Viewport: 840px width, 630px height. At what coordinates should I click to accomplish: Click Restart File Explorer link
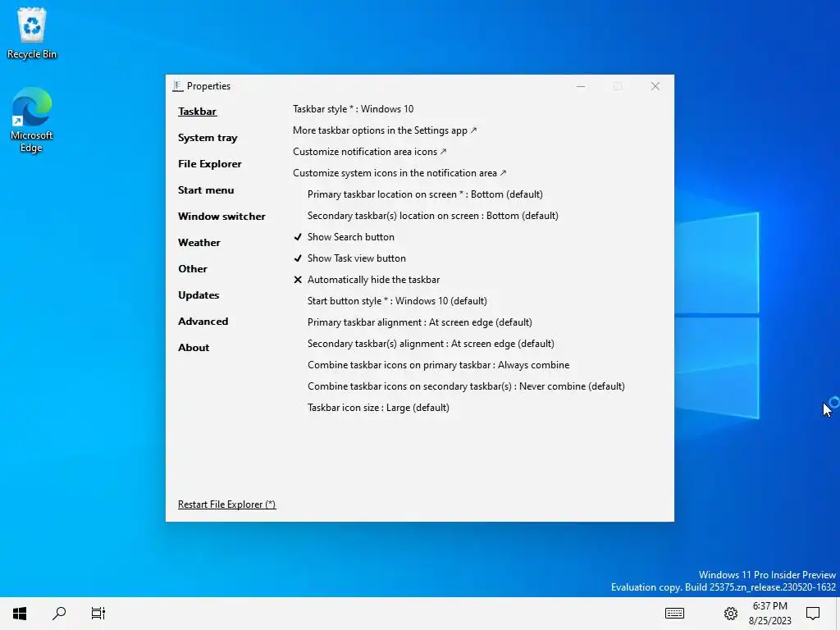[x=226, y=504]
